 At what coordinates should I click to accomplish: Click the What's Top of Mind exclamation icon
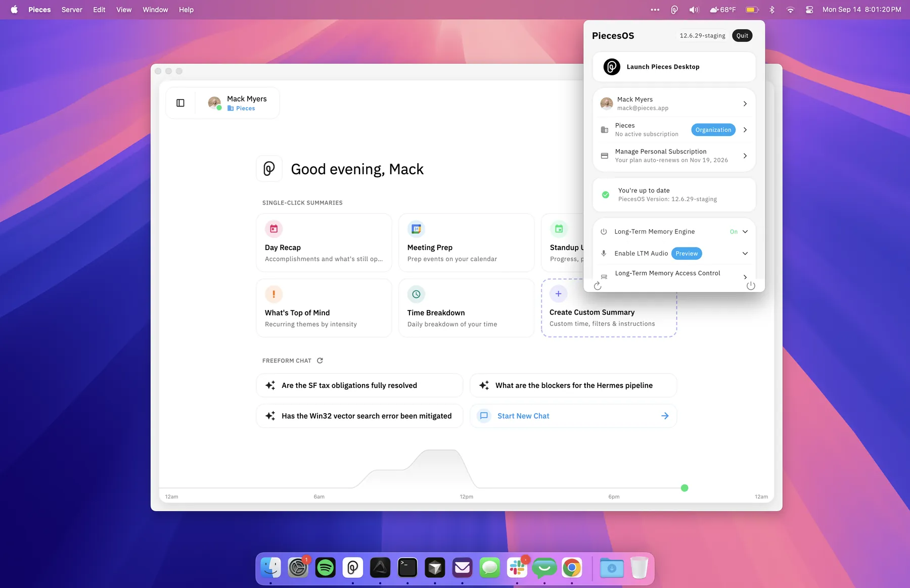click(x=274, y=294)
